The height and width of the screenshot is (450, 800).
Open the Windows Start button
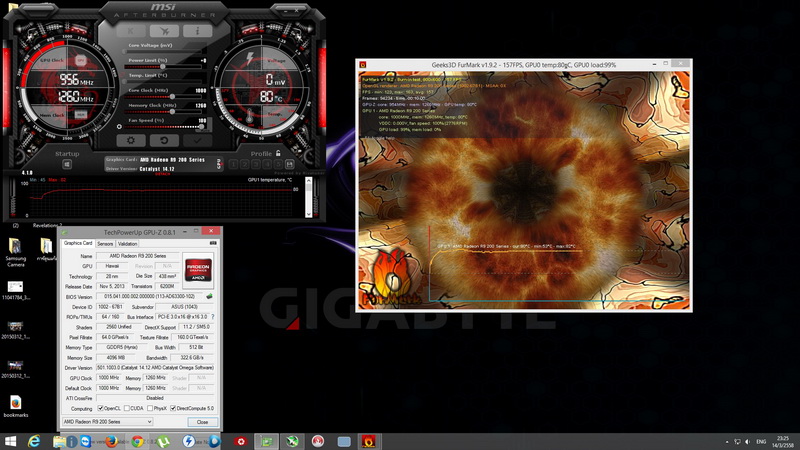10,441
